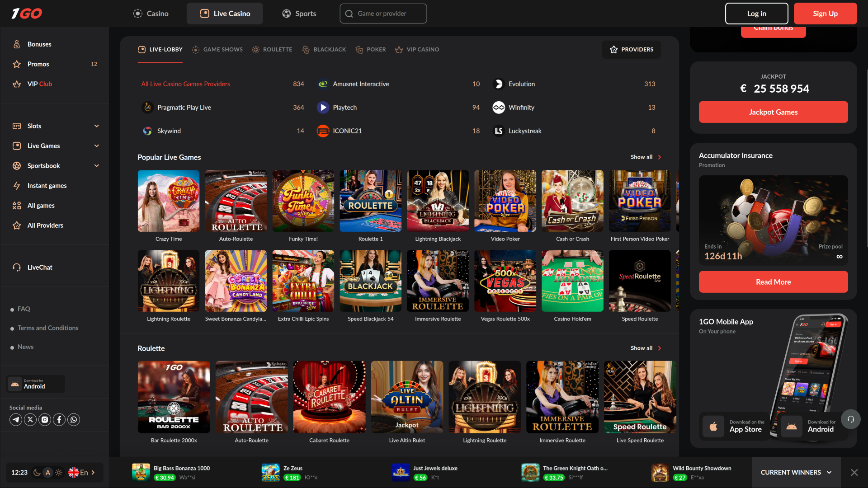Open the BLACKJACK category tab

click(324, 49)
